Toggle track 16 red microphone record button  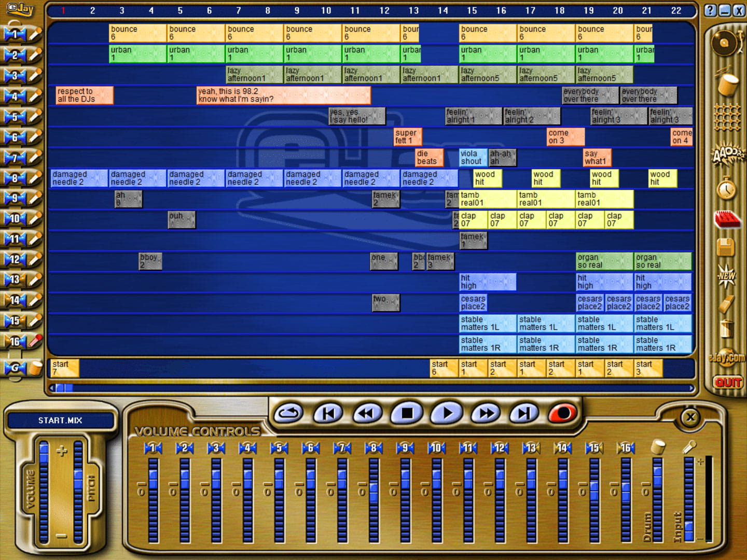pos(34,341)
